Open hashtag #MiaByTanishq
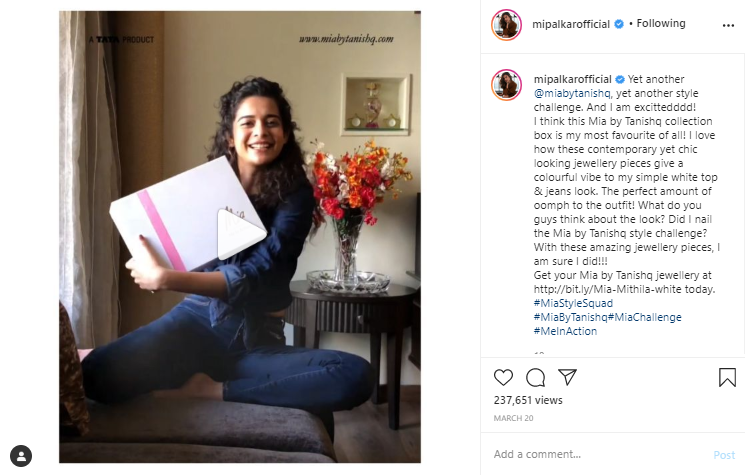 coord(570,317)
